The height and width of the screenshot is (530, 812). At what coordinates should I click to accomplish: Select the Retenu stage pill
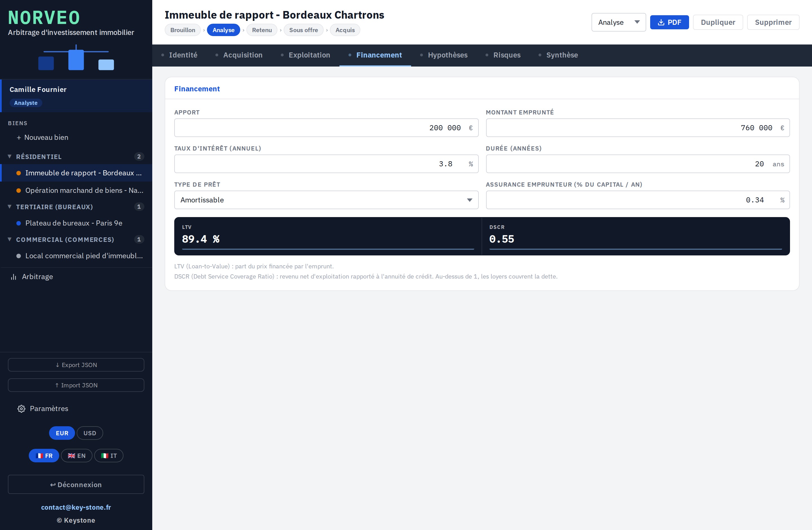(x=262, y=30)
